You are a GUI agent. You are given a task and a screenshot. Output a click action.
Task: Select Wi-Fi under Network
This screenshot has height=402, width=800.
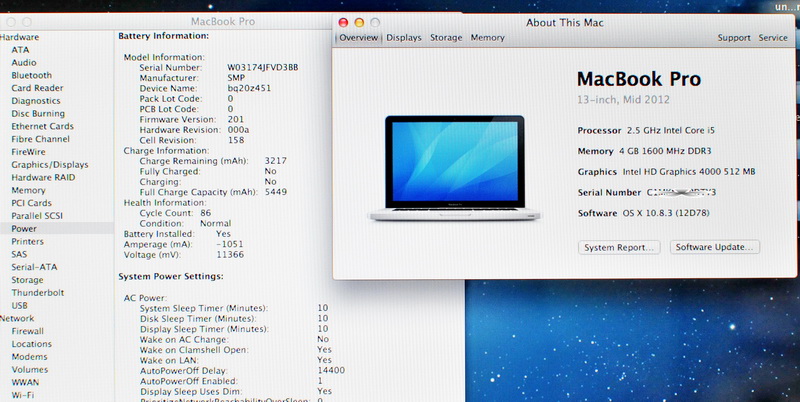[x=23, y=395]
